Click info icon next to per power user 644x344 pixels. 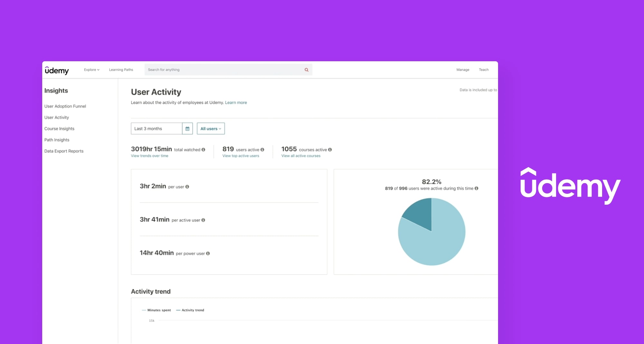[x=208, y=253]
